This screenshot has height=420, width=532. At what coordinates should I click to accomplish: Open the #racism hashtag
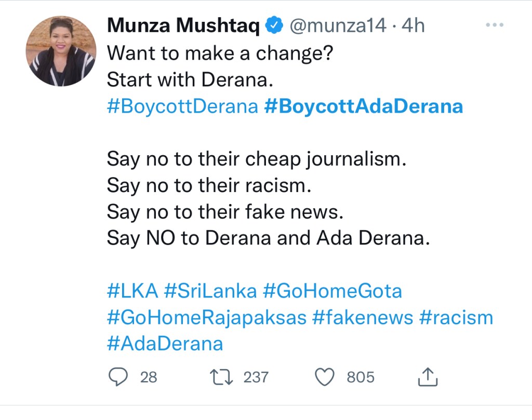click(x=456, y=317)
